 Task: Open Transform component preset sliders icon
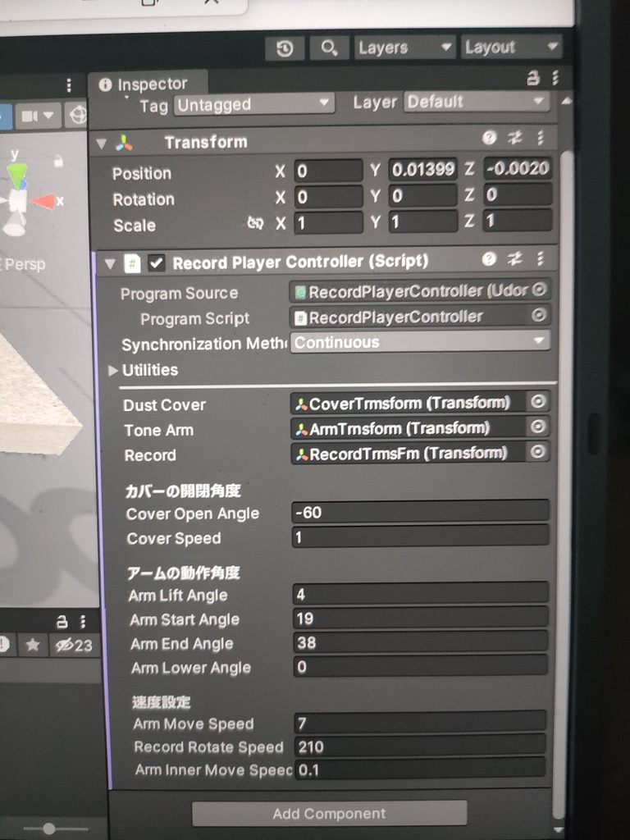tap(515, 138)
